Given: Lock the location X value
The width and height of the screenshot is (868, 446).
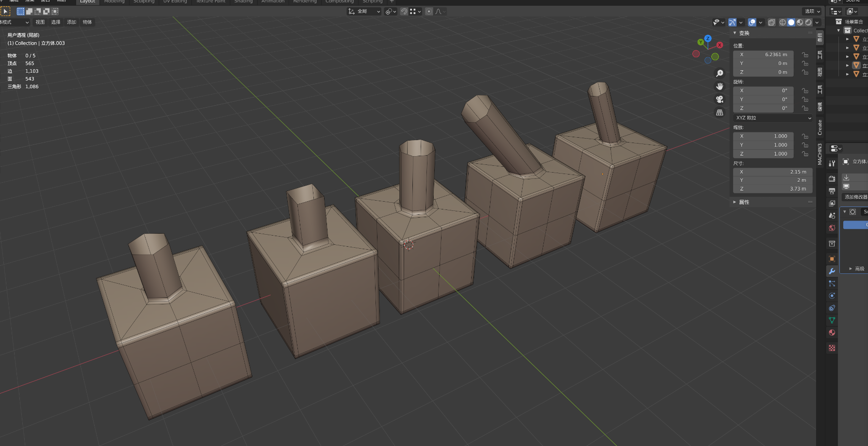Looking at the screenshot, I should coord(805,55).
